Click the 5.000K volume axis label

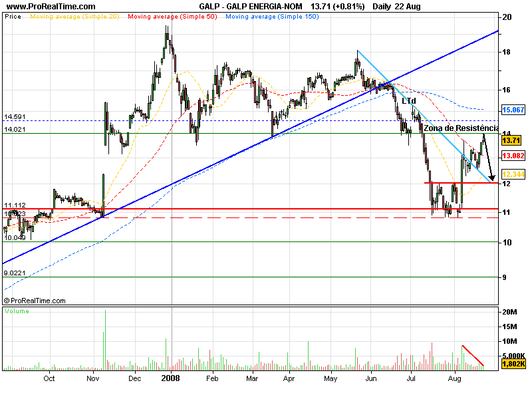tap(513, 356)
